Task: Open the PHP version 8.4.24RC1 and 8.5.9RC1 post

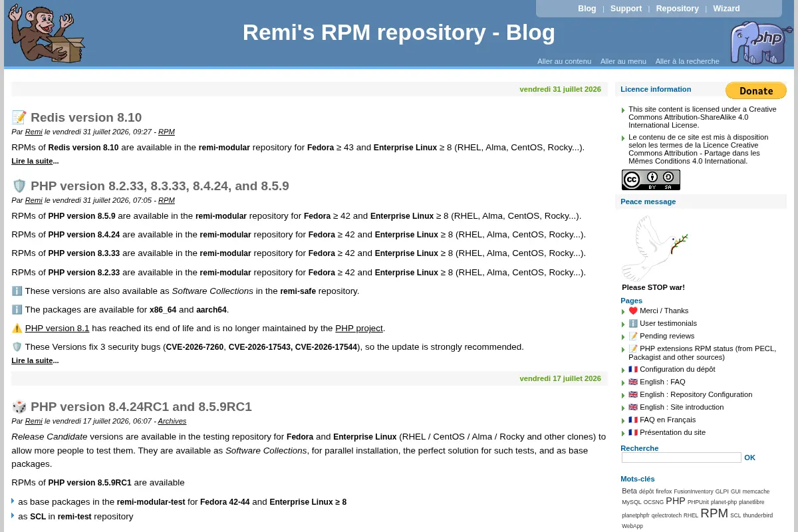Action: [141, 407]
